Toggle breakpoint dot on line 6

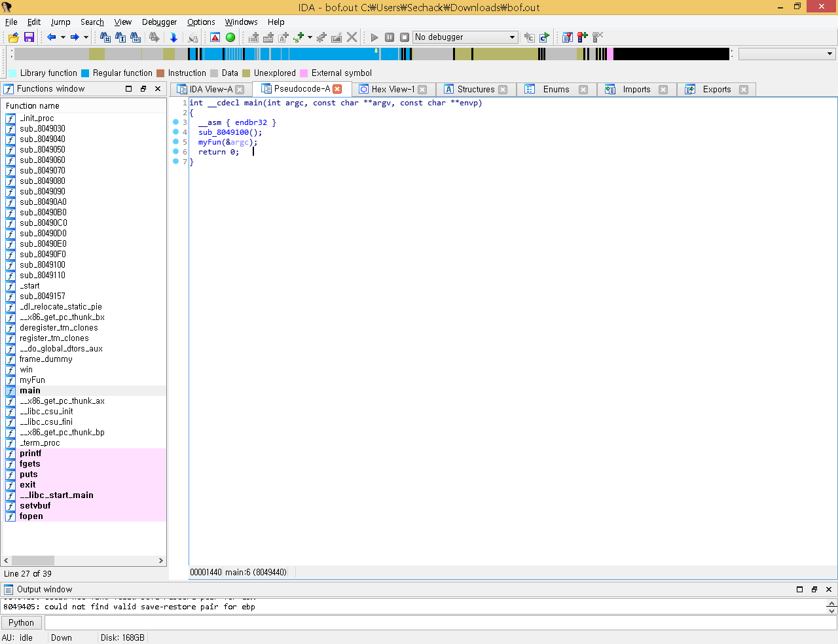point(175,151)
